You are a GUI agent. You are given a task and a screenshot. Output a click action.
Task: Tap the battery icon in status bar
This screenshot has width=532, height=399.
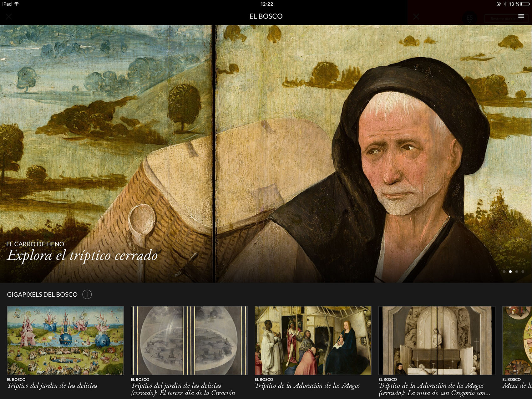coord(525,4)
